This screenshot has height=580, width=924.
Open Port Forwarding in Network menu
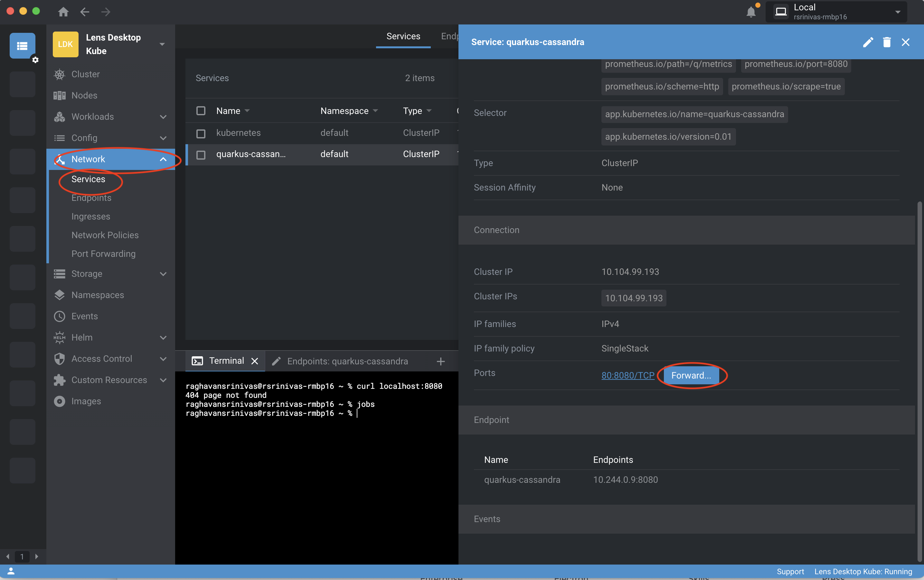point(103,254)
